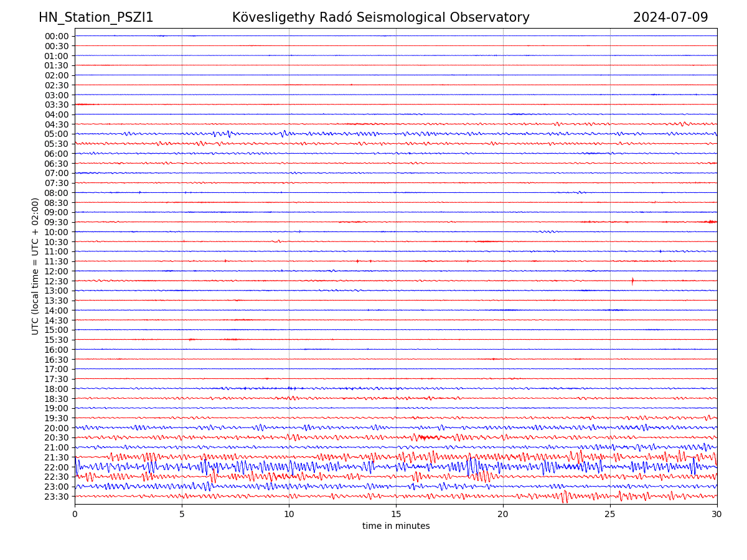Select the 18:00 trace row label
Image resolution: width=747 pixels, height=560 pixels.
pyautogui.click(x=57, y=389)
